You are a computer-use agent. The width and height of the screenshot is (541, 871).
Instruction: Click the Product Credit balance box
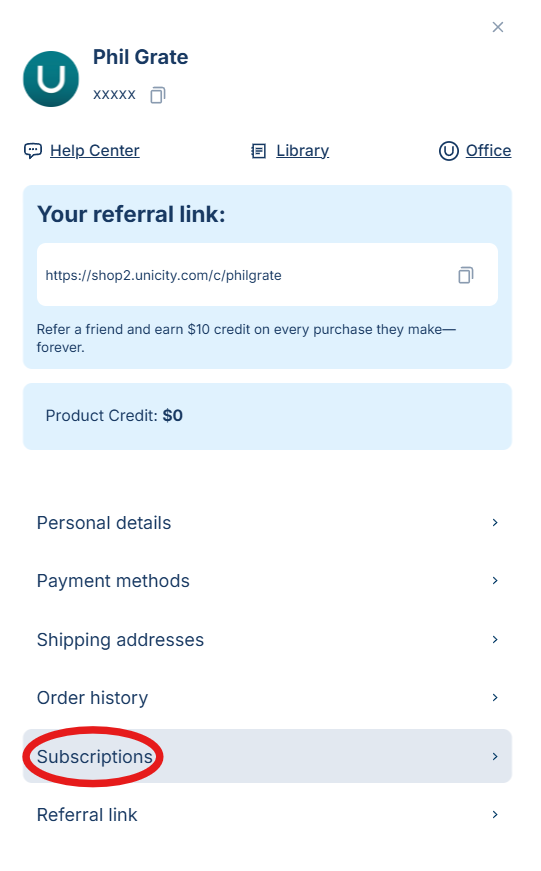point(267,416)
